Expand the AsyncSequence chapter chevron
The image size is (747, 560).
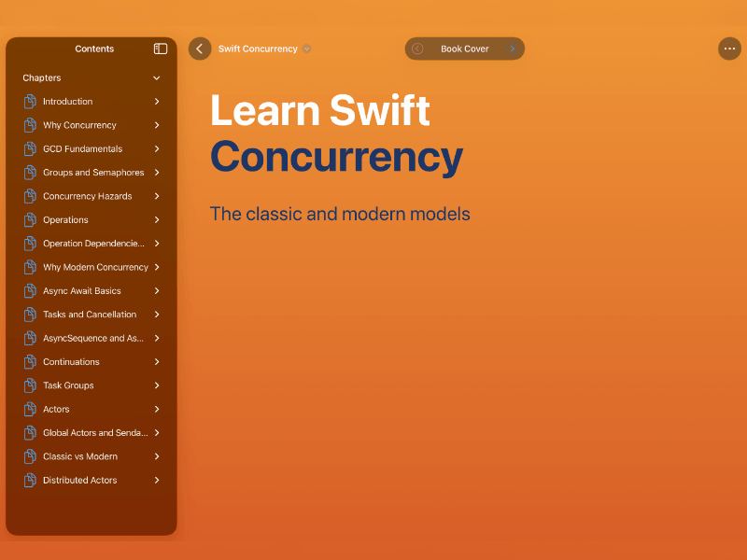tap(157, 338)
